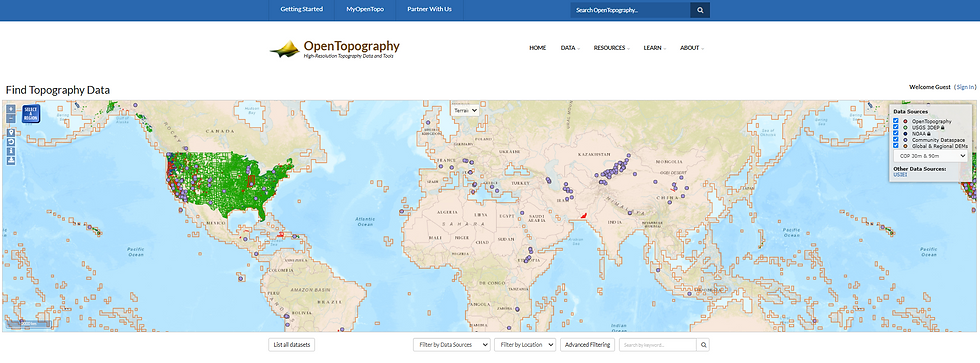The image size is (980, 363).
Task: Open the RESOURCES menu
Action: click(611, 48)
